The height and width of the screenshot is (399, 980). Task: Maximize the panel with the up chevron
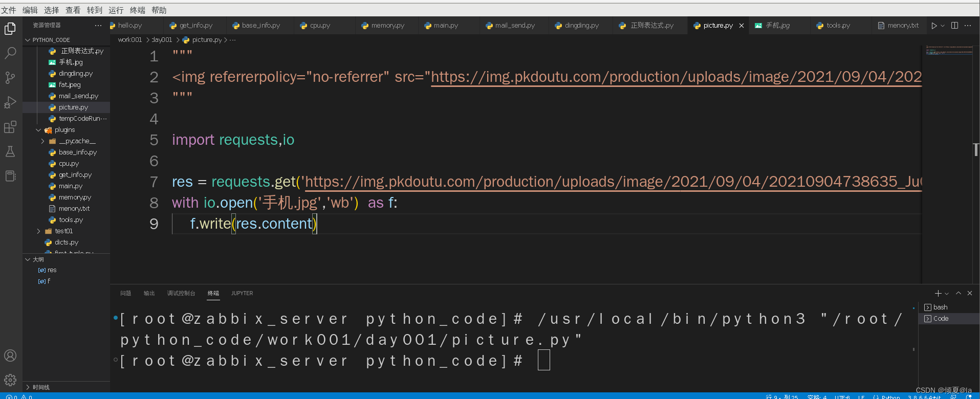pyautogui.click(x=959, y=293)
